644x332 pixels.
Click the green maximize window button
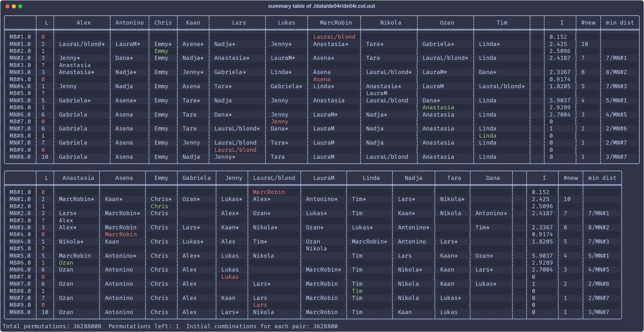click(x=20, y=6)
